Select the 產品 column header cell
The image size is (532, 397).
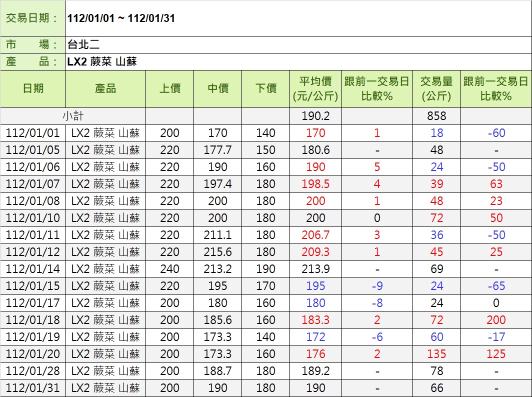(105, 88)
